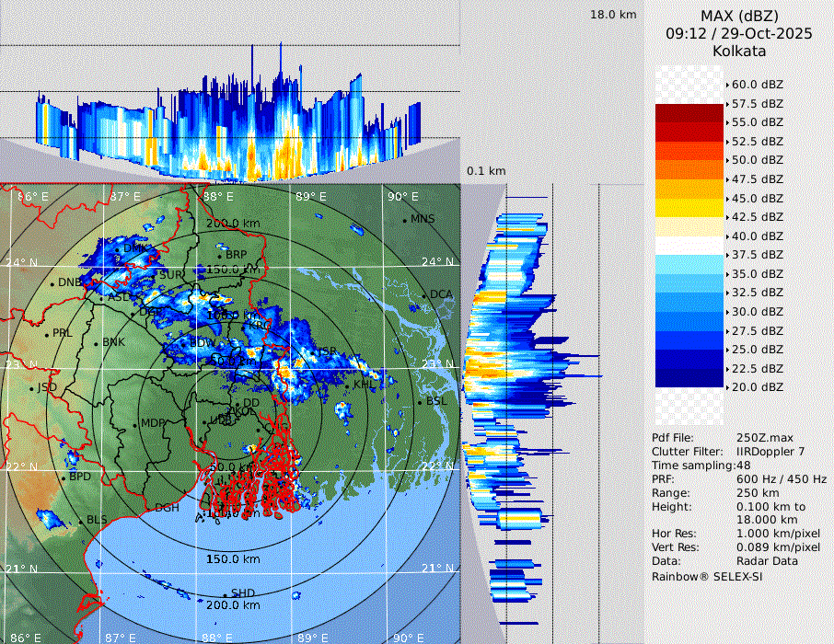Select the BLS station dot
This screenshot has height=644, width=834.
coord(81,521)
